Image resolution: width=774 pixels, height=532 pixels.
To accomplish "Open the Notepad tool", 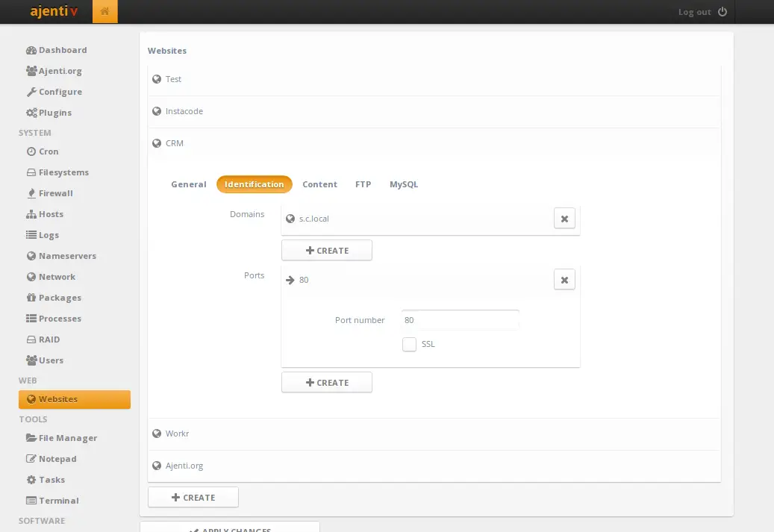I will pyautogui.click(x=57, y=459).
